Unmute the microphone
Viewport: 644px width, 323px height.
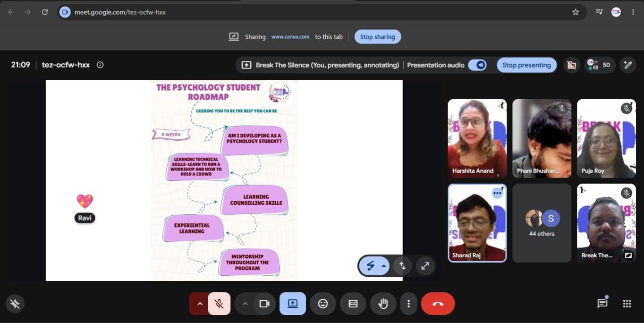click(219, 304)
